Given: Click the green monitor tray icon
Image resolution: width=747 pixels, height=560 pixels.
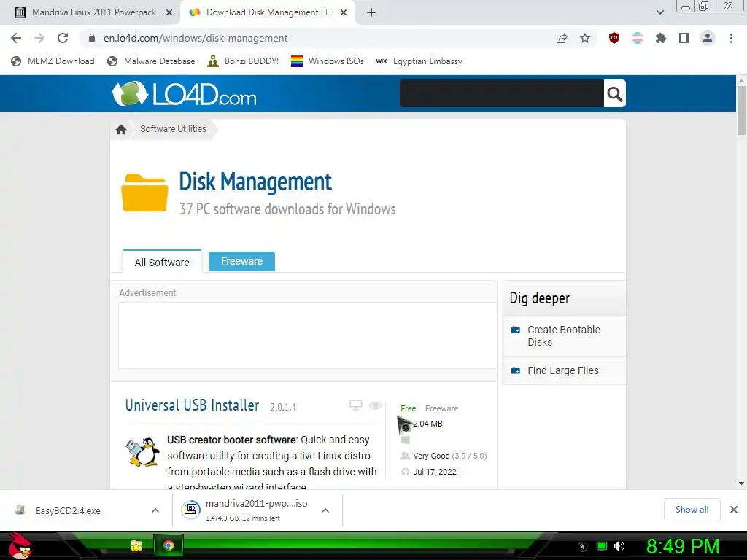Looking at the screenshot, I should click(602, 546).
